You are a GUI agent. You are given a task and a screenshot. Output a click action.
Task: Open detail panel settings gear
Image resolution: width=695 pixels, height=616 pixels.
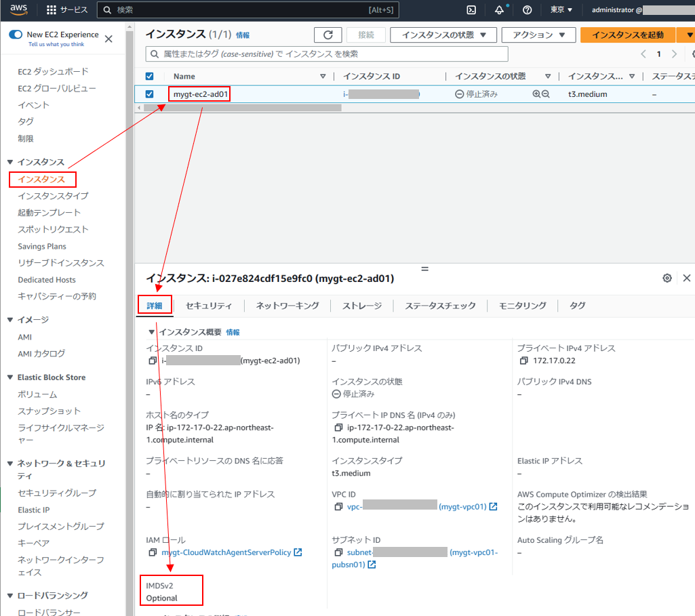tap(667, 278)
